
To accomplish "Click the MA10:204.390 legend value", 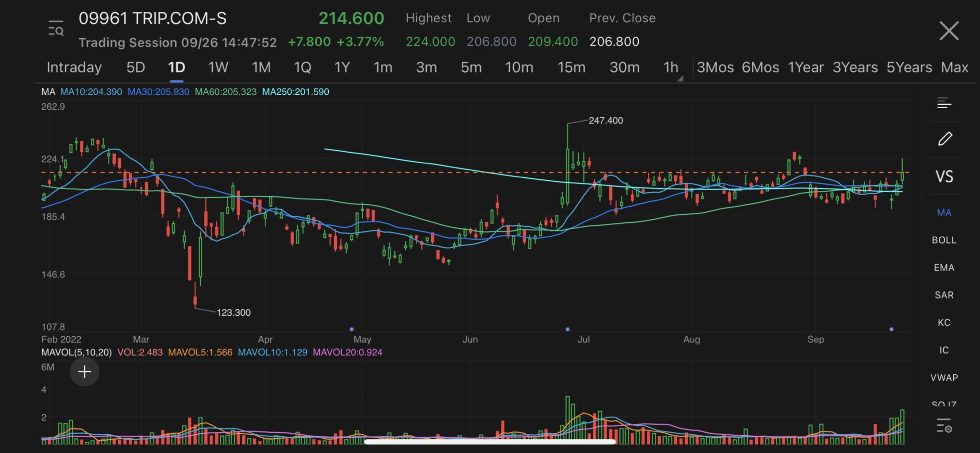I will tap(91, 92).
